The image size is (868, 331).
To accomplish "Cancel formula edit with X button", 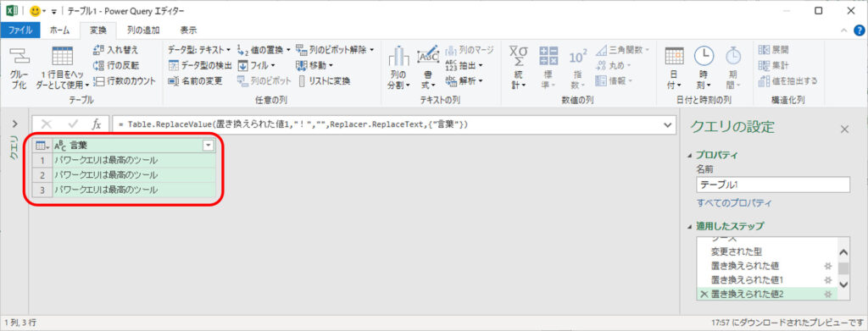I will (47, 125).
